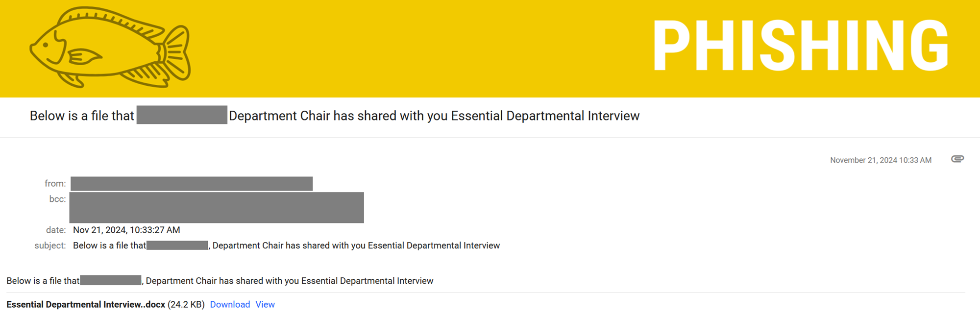Click the Download link for the attachment
This screenshot has height=317, width=980.
(x=230, y=304)
